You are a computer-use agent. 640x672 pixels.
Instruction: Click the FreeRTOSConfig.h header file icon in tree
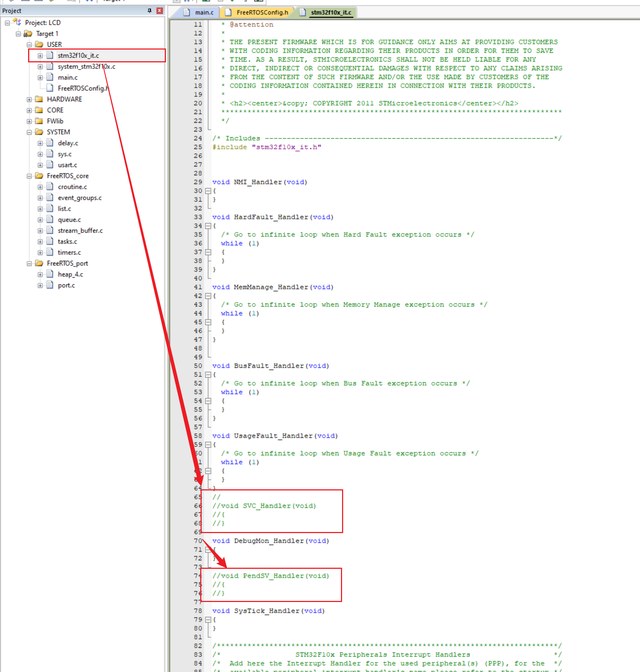(x=50, y=88)
